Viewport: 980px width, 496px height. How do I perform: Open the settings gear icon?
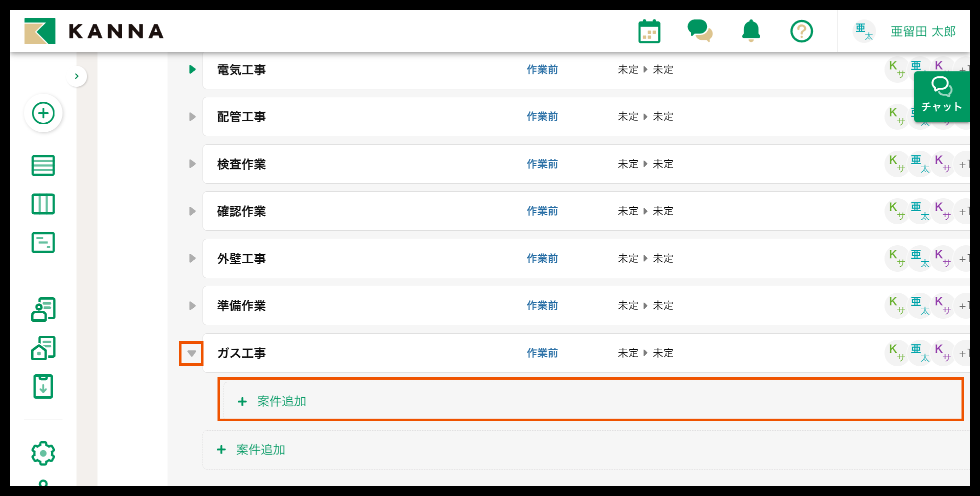43,453
